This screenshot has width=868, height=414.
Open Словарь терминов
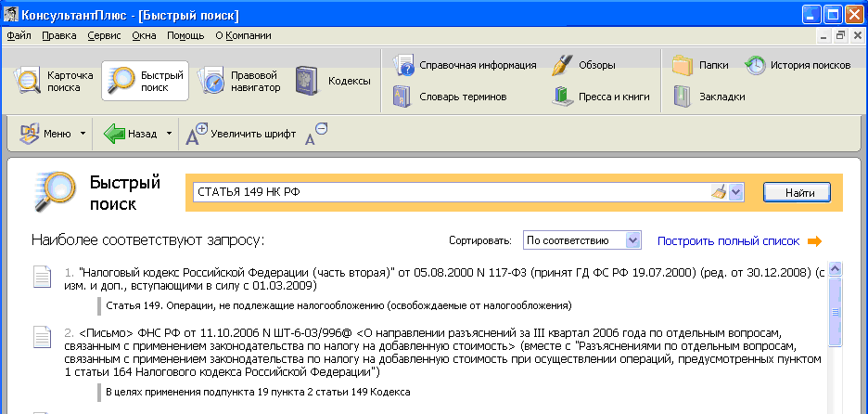[450, 97]
